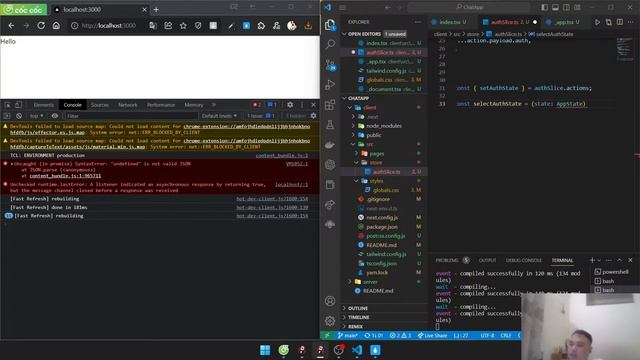Open Default levels dropdown in console
Image resolution: width=640 pixels, height=360 pixels.
coord(220,116)
